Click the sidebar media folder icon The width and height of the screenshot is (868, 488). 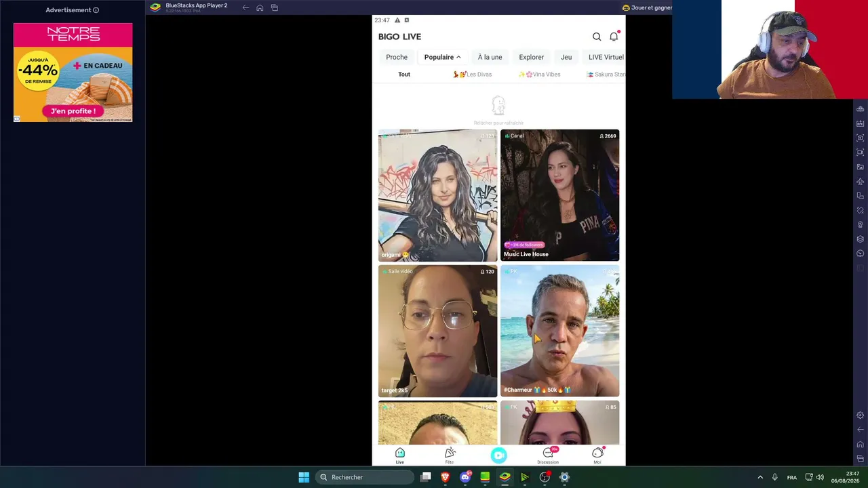click(861, 167)
